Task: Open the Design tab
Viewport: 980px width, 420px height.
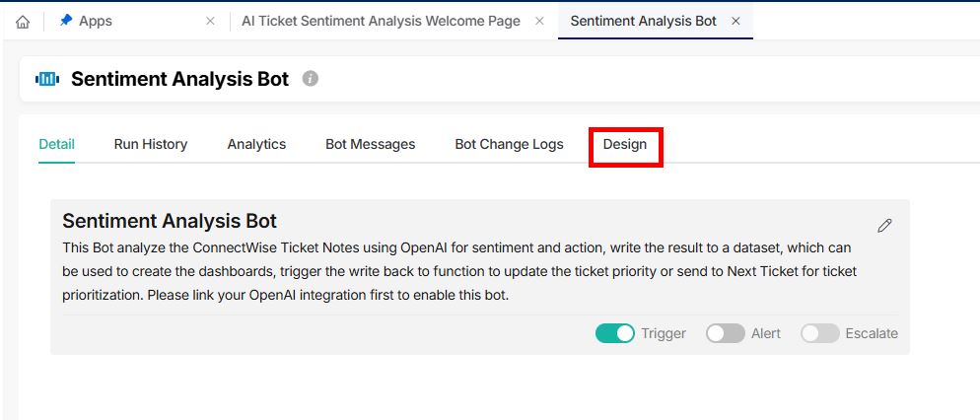Action: point(625,144)
